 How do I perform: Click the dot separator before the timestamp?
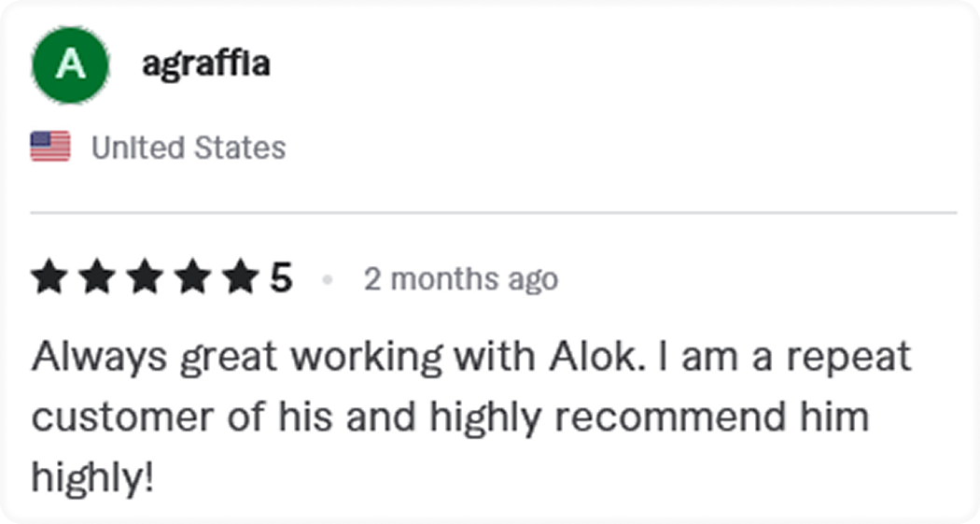328,279
